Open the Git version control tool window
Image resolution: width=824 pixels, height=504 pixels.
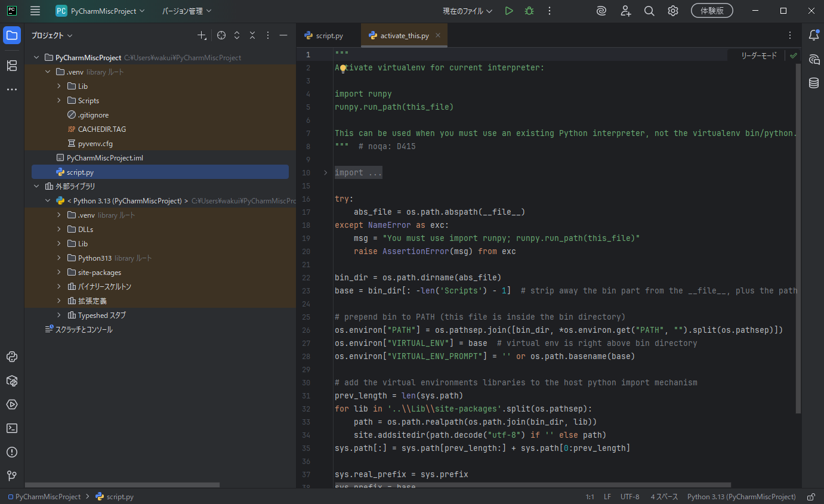pyautogui.click(x=12, y=475)
